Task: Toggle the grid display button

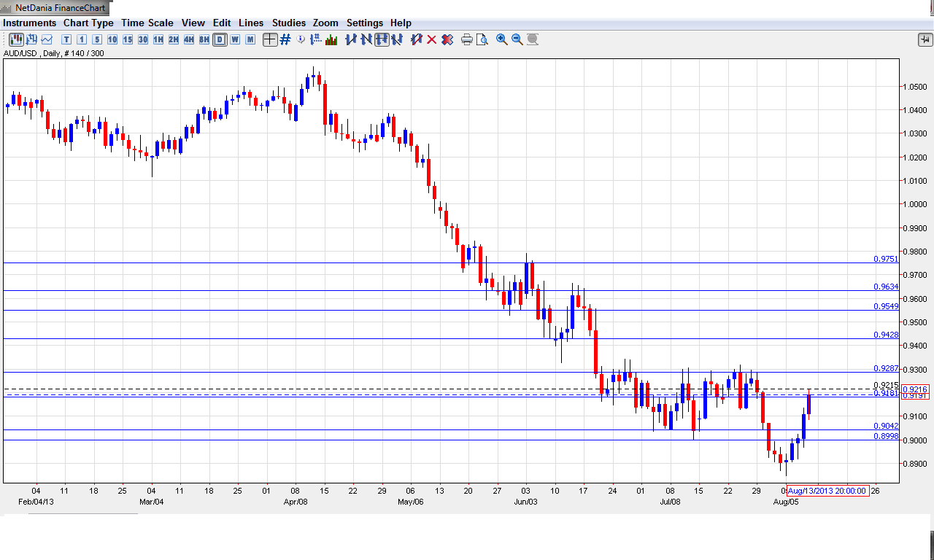Action: coord(285,39)
